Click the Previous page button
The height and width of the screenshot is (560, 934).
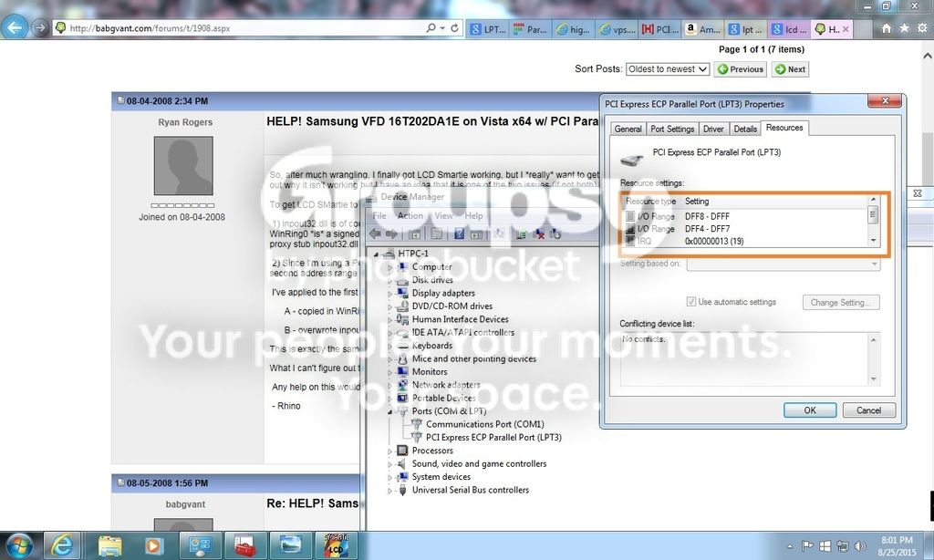pos(741,69)
